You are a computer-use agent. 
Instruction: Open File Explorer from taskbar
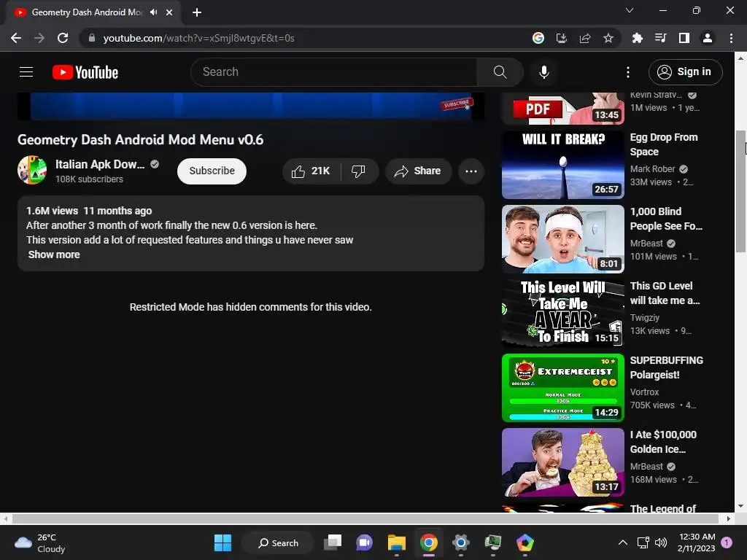(396, 542)
